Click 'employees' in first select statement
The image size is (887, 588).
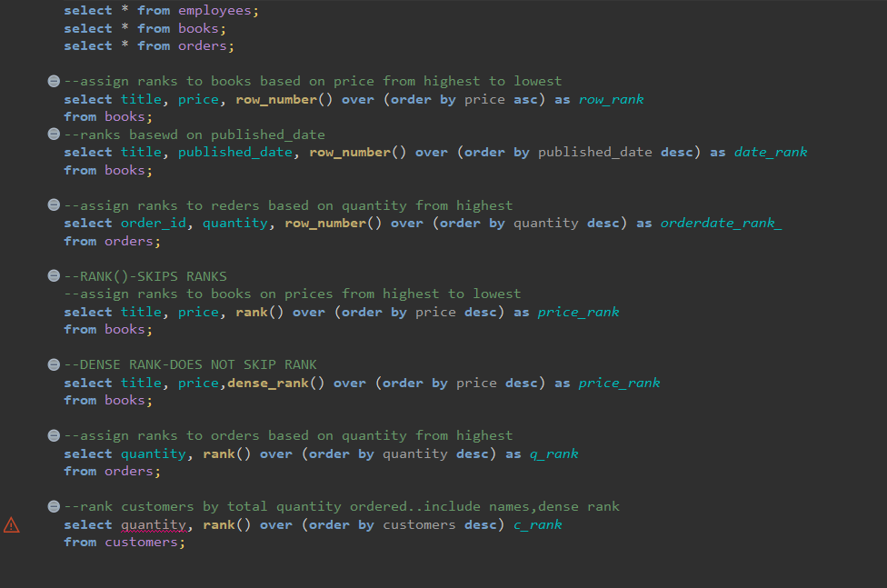pyautogui.click(x=214, y=11)
